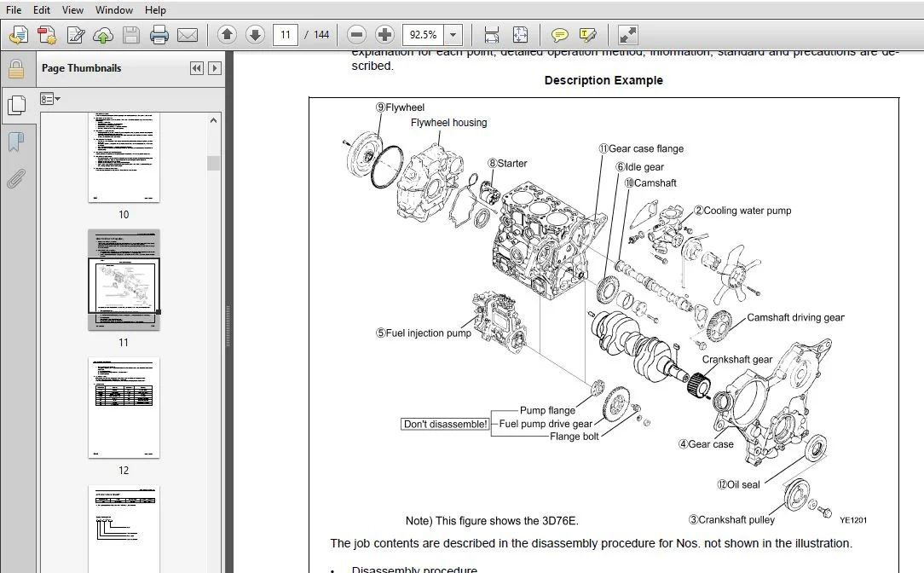
Task: Click the 'Crankshaft pulley' label
Action: point(732,519)
